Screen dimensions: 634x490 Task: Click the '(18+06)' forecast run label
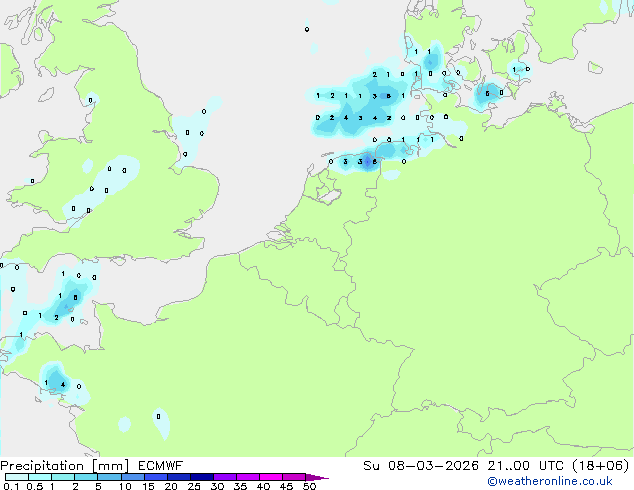point(601,466)
